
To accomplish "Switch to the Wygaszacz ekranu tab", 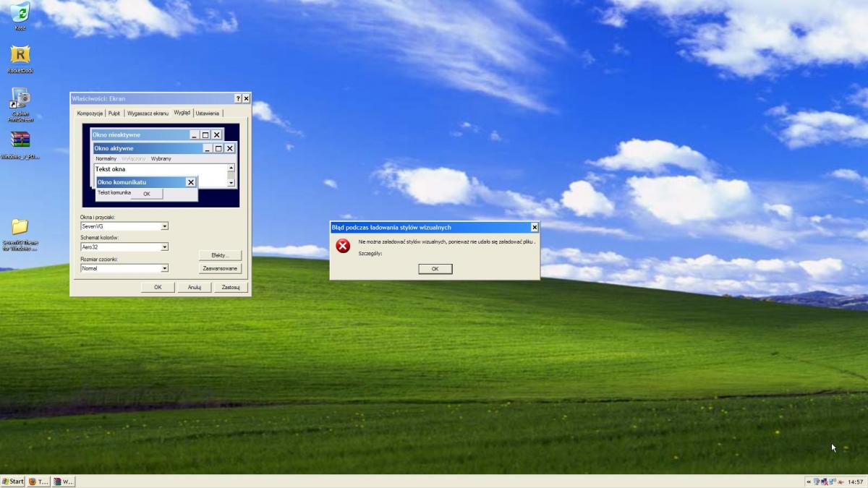I will pos(148,114).
